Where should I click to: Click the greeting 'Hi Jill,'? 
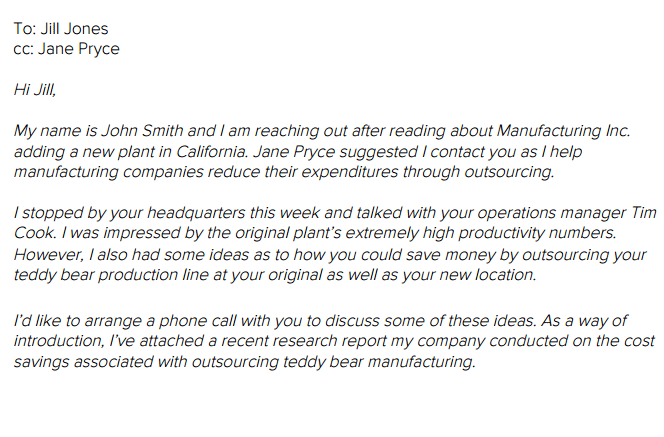click(x=35, y=90)
